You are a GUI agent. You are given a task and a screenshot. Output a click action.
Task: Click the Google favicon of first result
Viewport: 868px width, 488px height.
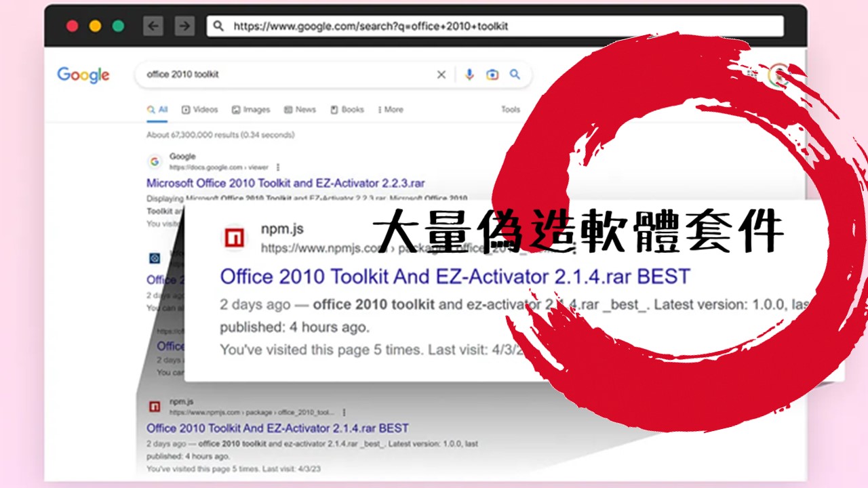pyautogui.click(x=155, y=161)
